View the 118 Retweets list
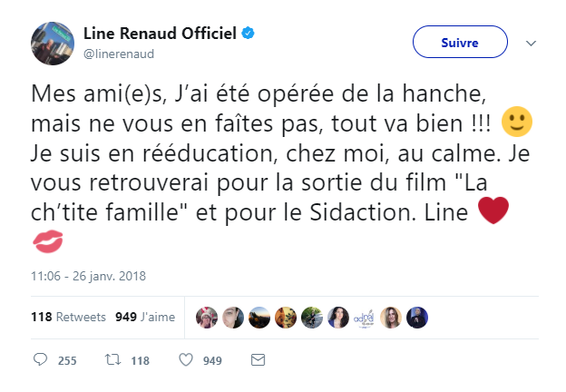Viewport: 566px width, 392px height. point(69,317)
